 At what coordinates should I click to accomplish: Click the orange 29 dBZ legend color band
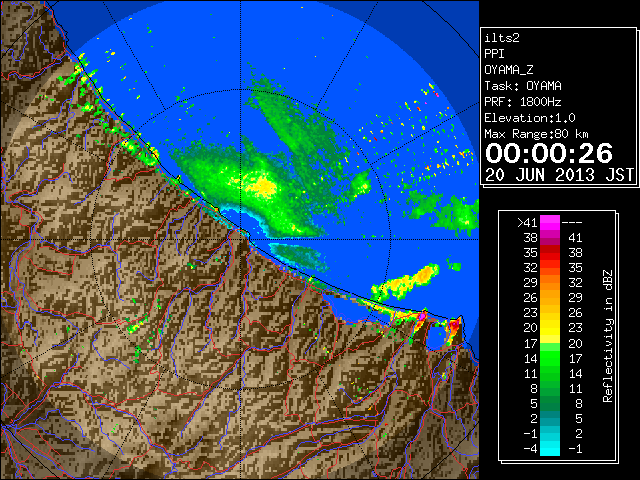pyautogui.click(x=550, y=282)
